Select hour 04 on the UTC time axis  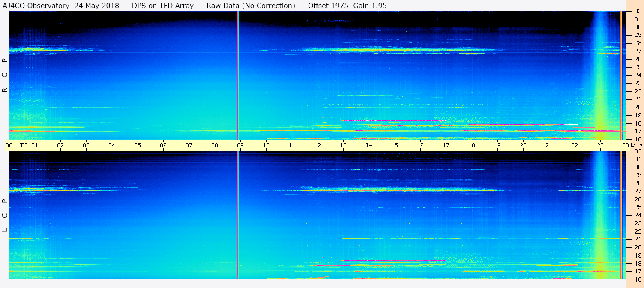(112, 145)
